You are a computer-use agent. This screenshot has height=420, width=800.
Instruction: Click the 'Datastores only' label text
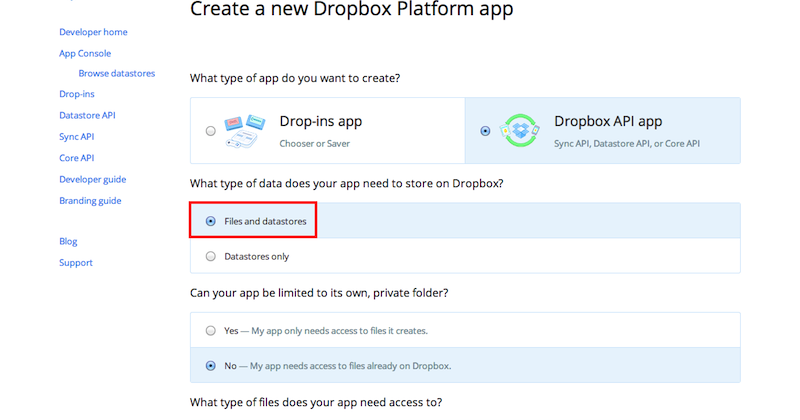pos(257,257)
